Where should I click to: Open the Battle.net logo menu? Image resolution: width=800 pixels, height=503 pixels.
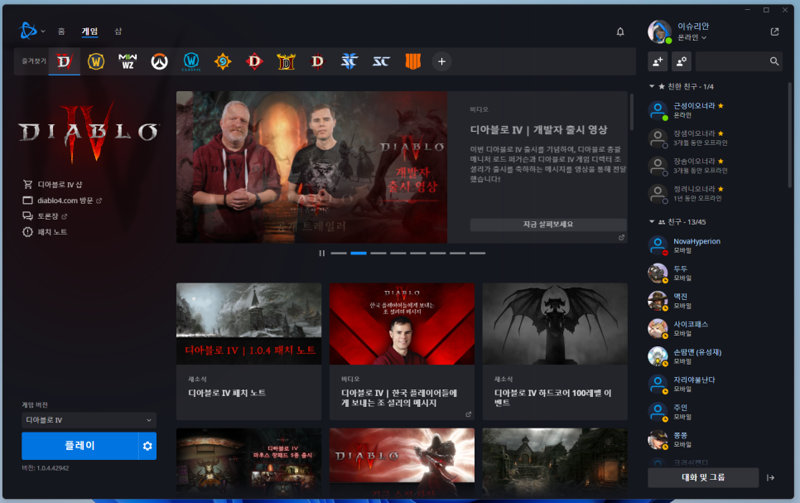(x=28, y=31)
